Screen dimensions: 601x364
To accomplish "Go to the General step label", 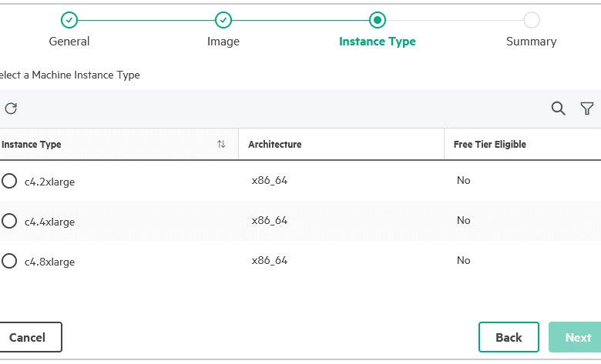I will tap(69, 42).
